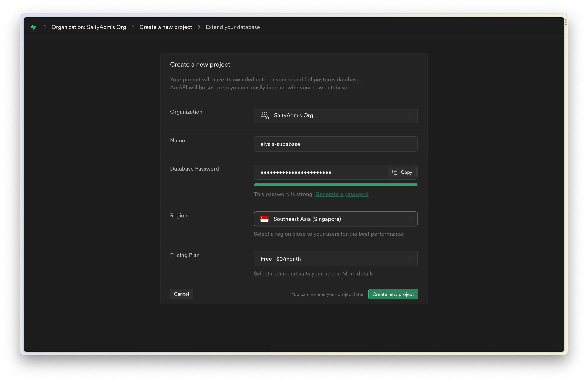Click the Organization breadcrumb menu item
The image size is (588, 382).
(89, 27)
